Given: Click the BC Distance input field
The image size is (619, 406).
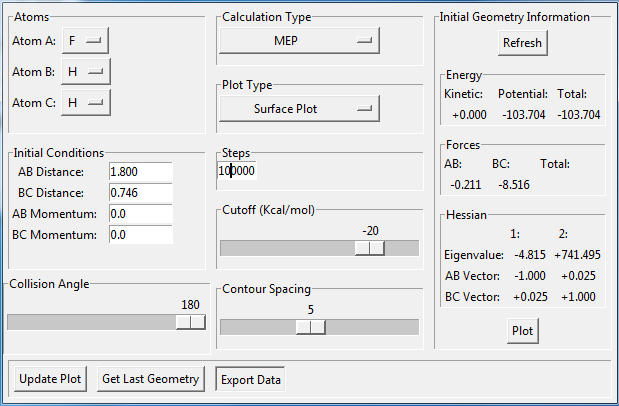Looking at the screenshot, I should tap(141, 192).
